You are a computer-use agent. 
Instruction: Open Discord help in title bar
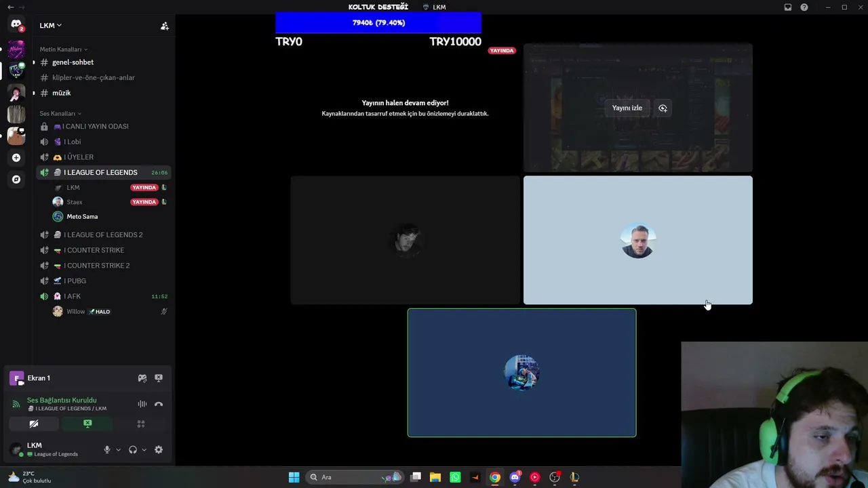pyautogui.click(x=804, y=7)
